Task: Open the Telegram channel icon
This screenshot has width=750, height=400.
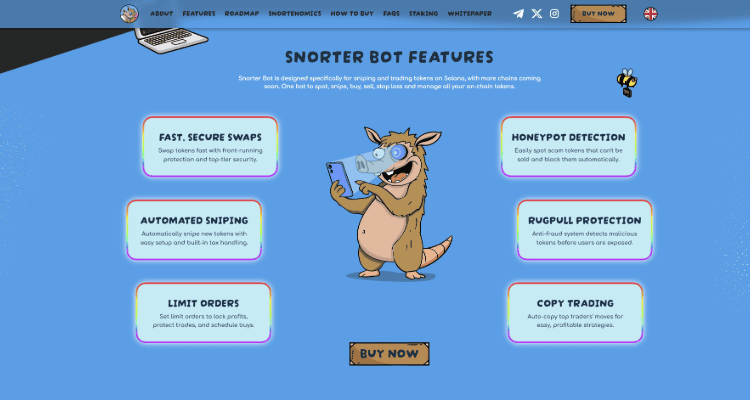Action: (x=518, y=14)
